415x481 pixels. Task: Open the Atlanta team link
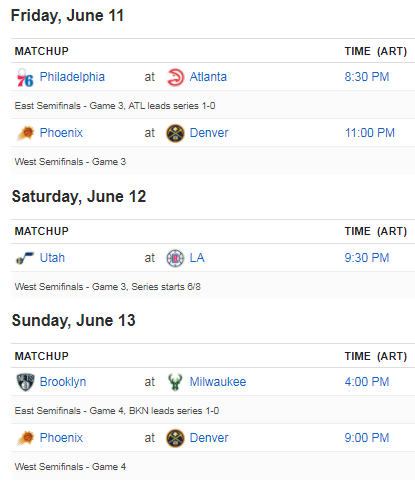[x=208, y=77]
